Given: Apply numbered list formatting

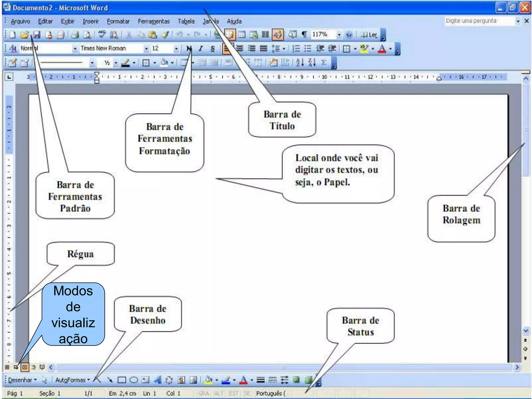Looking at the screenshot, I should [296, 49].
